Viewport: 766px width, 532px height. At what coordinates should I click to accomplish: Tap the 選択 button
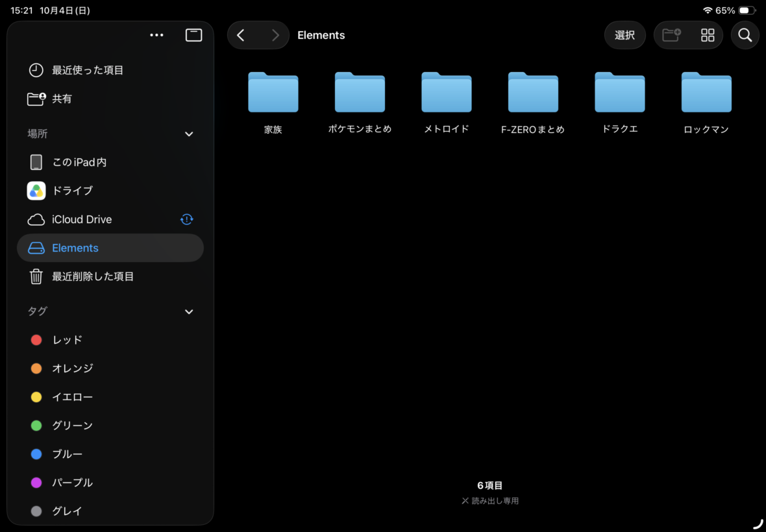click(x=625, y=35)
